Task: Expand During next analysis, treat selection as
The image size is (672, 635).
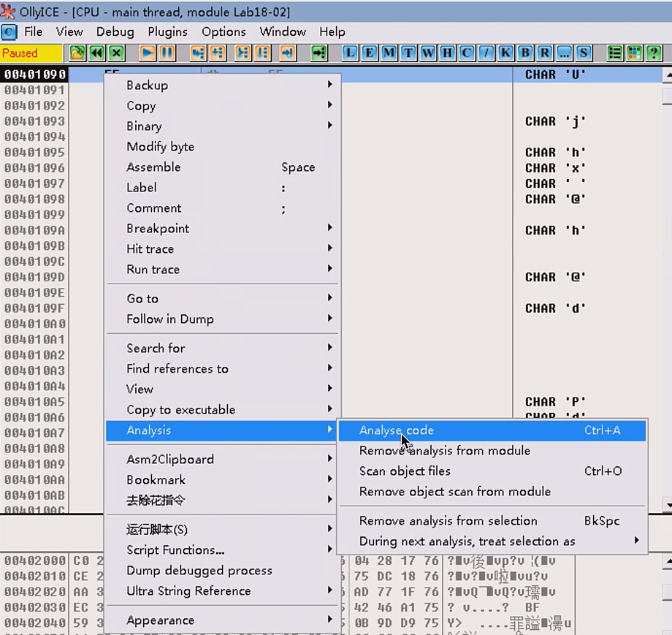Action: point(492,541)
